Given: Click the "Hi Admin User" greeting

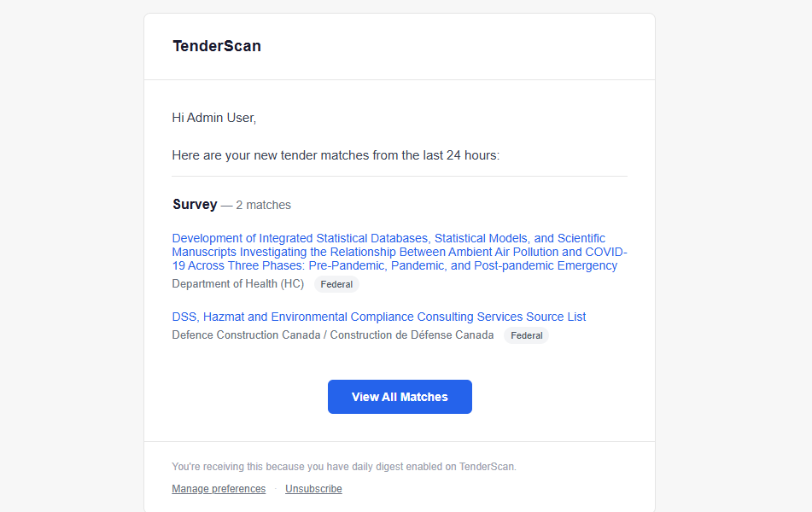Looking at the screenshot, I should tap(213, 118).
